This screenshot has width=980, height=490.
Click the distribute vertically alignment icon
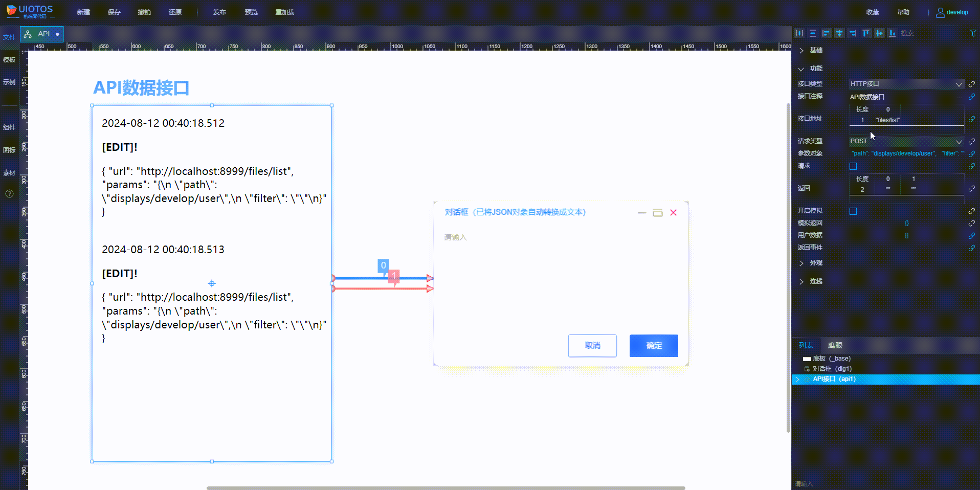(813, 33)
